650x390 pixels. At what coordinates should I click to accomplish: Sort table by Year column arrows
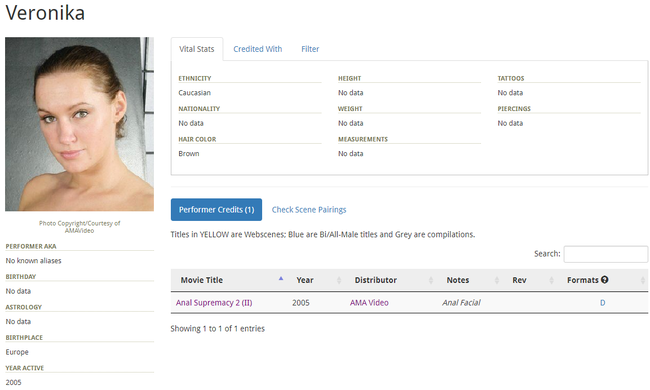[x=339, y=280]
